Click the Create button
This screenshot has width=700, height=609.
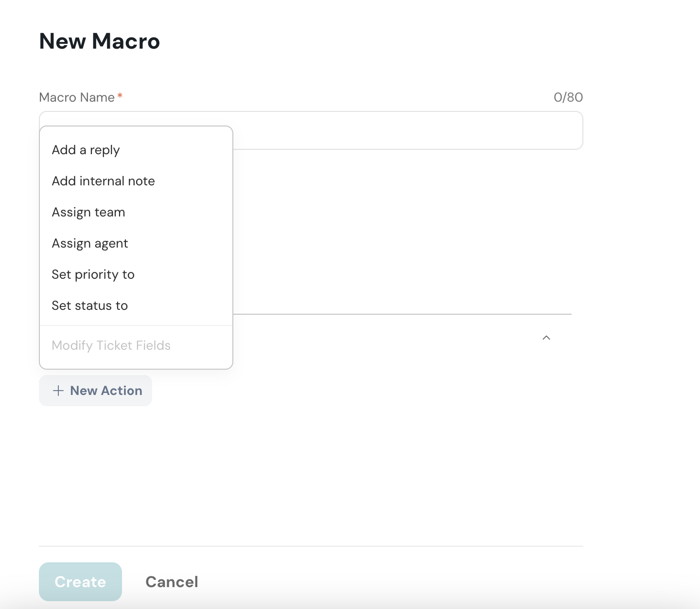tap(80, 582)
